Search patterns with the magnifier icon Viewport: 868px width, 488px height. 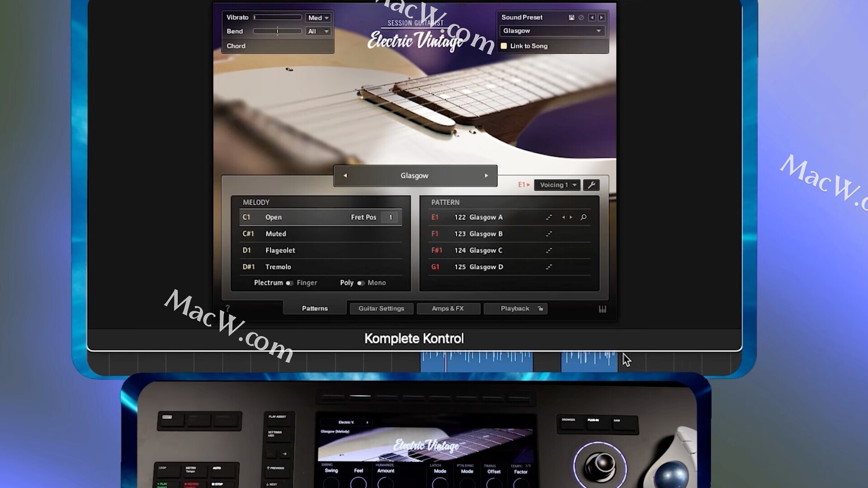584,217
